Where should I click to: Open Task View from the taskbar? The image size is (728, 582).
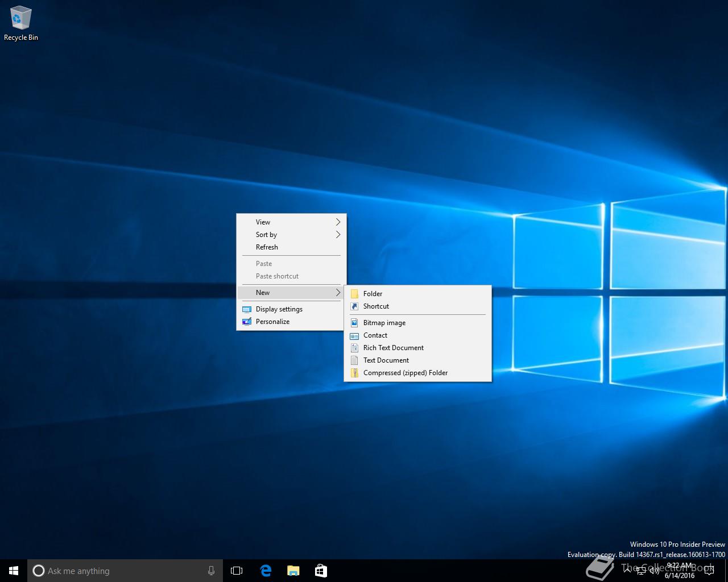(237, 571)
